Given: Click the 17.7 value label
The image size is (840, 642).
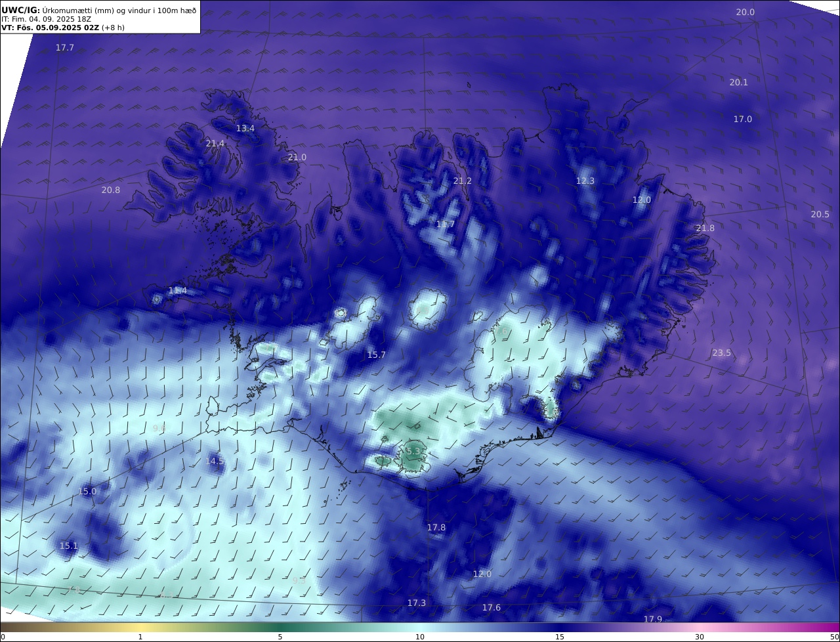Looking at the screenshot, I should tap(64, 47).
